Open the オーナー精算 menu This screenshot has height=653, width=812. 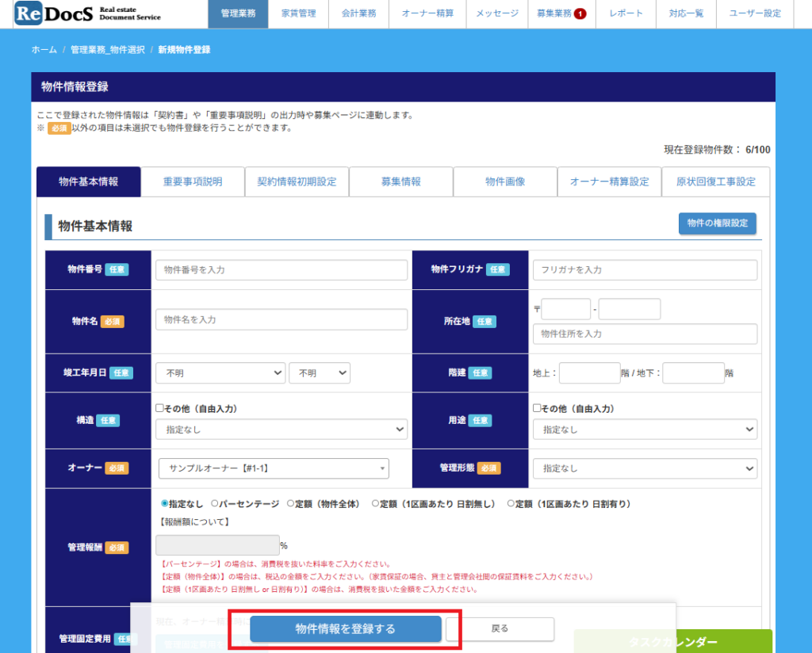(x=427, y=13)
